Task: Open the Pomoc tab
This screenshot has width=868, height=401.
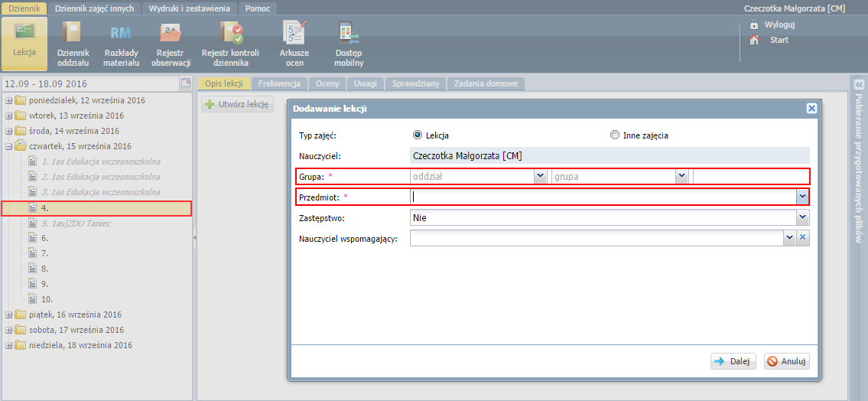Action: [258, 8]
